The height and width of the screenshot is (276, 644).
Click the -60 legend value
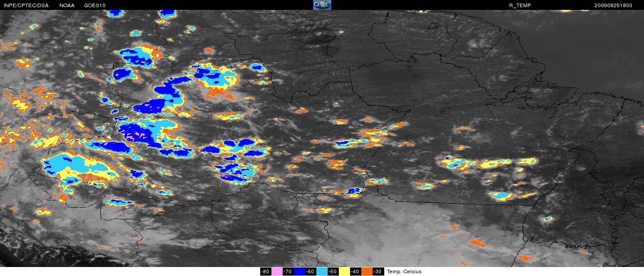pyautogui.click(x=311, y=272)
